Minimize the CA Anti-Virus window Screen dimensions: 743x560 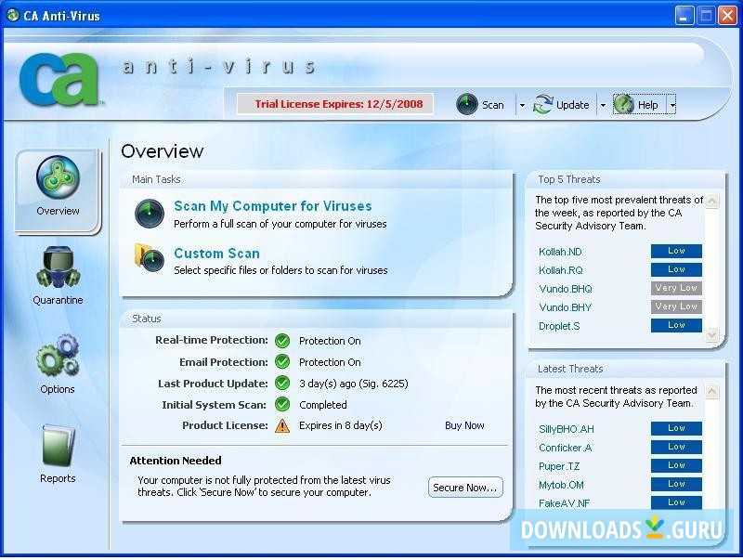[684, 16]
